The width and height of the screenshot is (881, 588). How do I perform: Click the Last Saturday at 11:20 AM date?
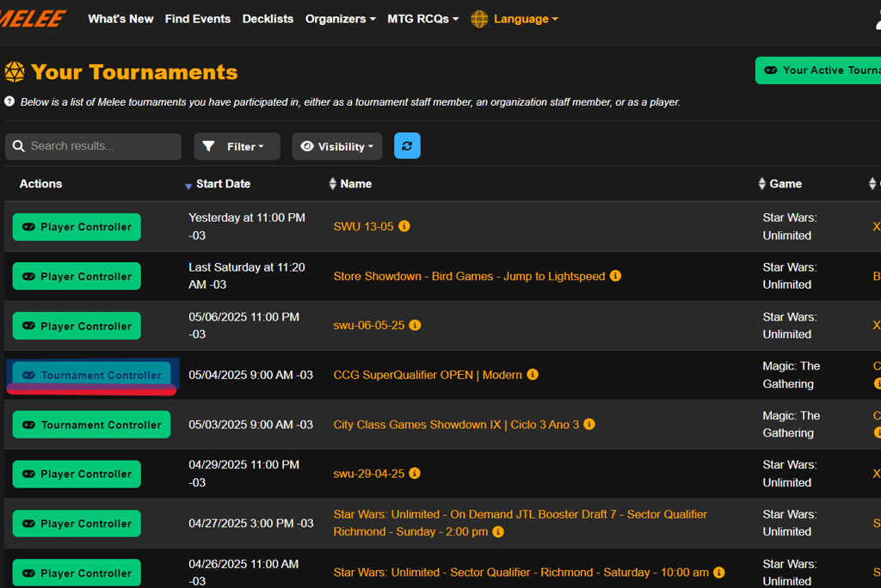click(x=247, y=276)
